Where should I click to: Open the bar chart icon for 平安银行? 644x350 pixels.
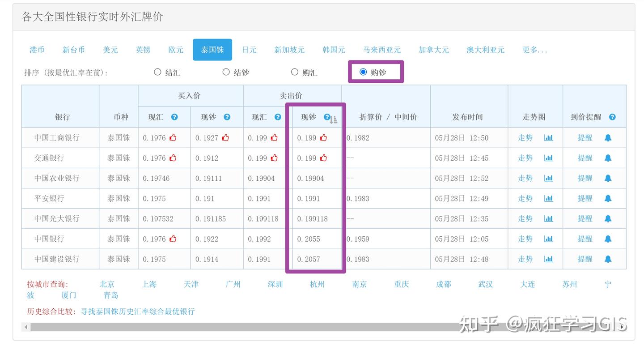pos(549,198)
